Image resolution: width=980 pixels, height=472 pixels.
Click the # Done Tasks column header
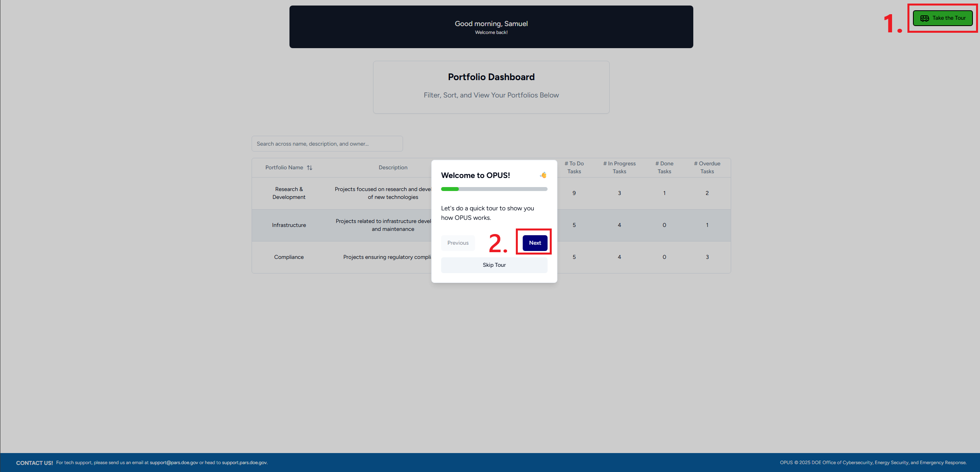pos(664,167)
